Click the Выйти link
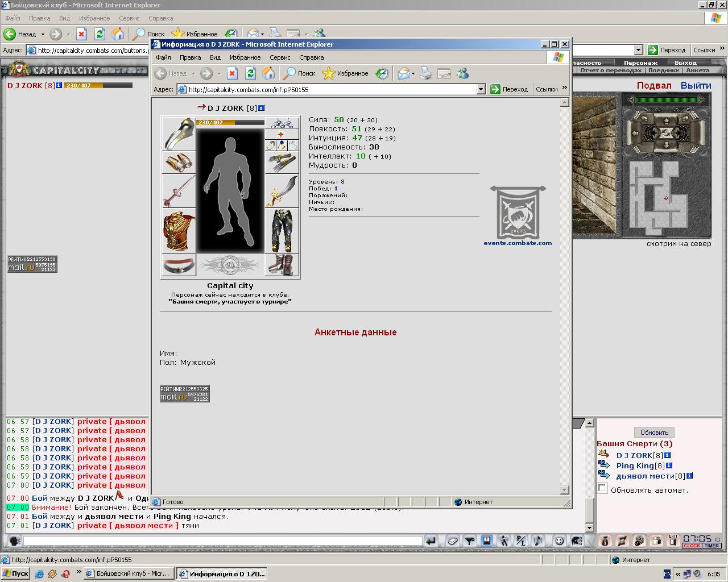The image size is (728, 582). pos(696,85)
